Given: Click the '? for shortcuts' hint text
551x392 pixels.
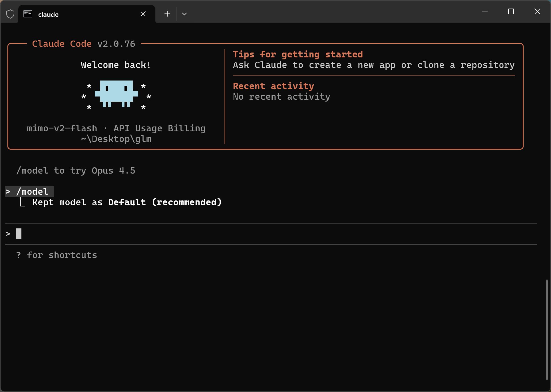Looking at the screenshot, I should 57,255.
